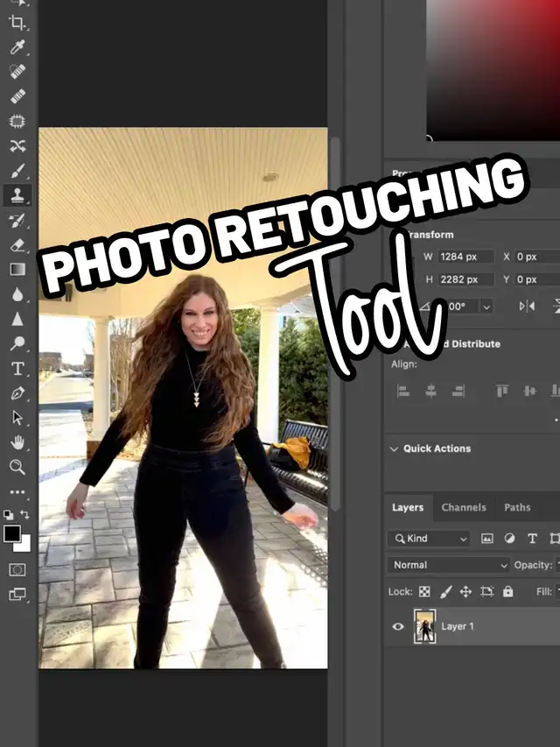Pick the Eyedropper tool
Image resolution: width=560 pixels, height=747 pixels.
pyautogui.click(x=17, y=47)
